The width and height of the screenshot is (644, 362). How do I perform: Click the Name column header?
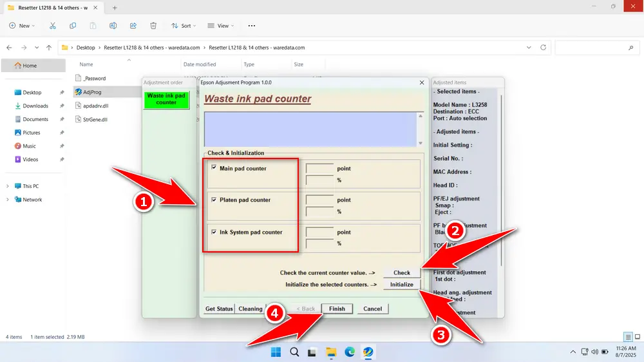[x=86, y=64]
